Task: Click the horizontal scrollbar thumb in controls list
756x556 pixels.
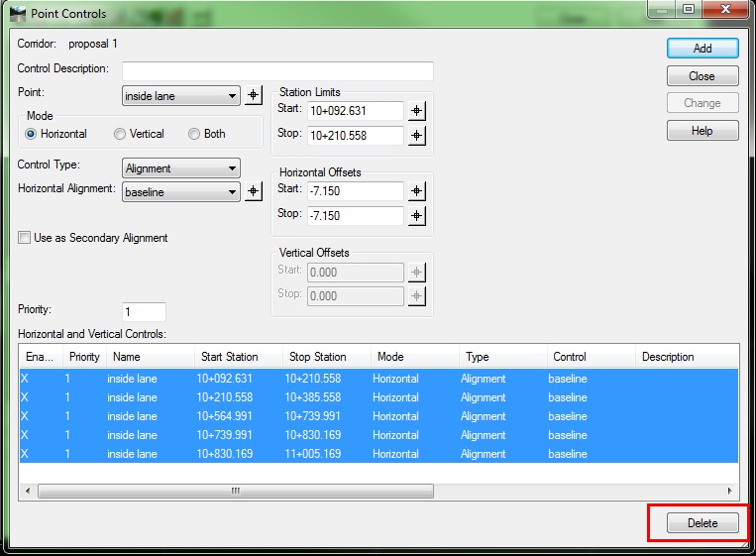Action: pyautogui.click(x=235, y=491)
